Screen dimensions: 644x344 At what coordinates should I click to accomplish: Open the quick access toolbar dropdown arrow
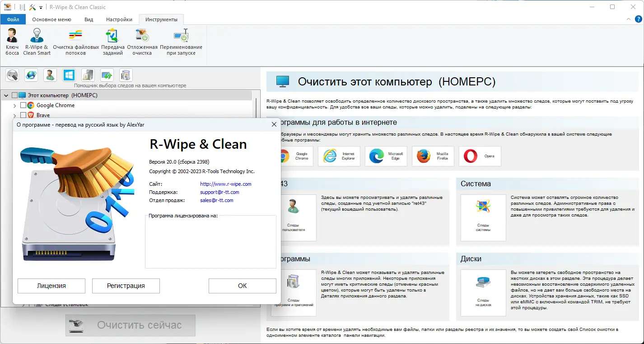[41, 8]
